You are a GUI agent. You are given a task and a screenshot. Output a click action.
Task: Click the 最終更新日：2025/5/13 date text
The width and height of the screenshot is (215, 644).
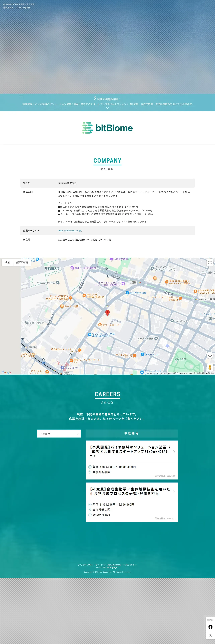click(x=165, y=518)
